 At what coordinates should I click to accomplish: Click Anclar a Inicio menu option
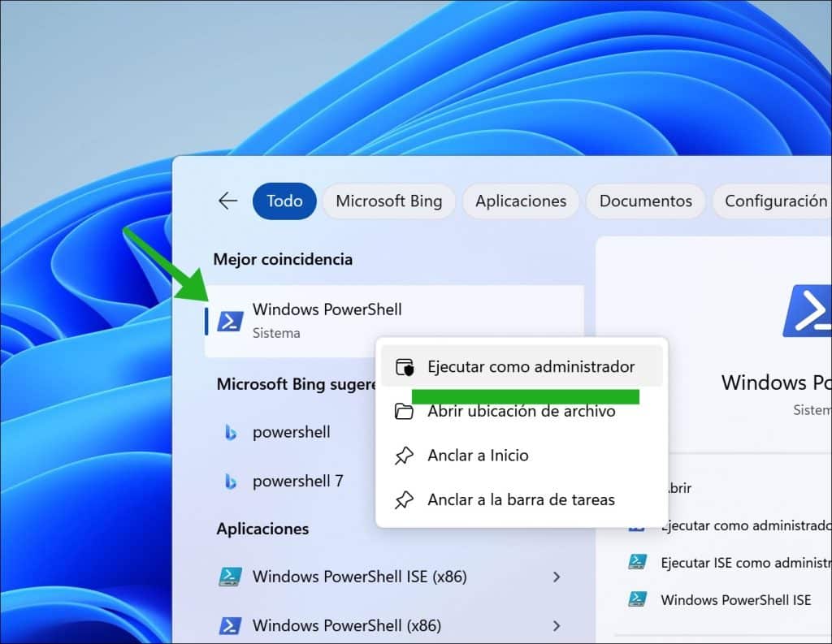point(478,456)
